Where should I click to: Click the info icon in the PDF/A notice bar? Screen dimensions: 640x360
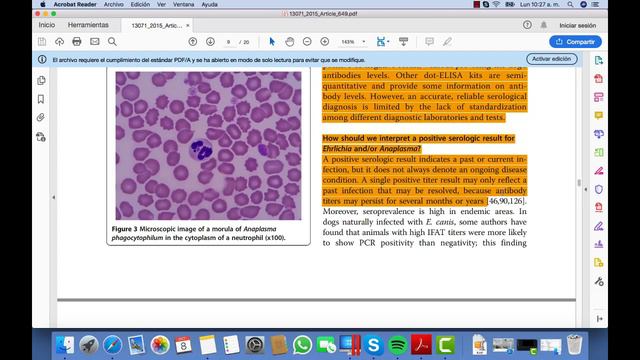tap(42, 60)
